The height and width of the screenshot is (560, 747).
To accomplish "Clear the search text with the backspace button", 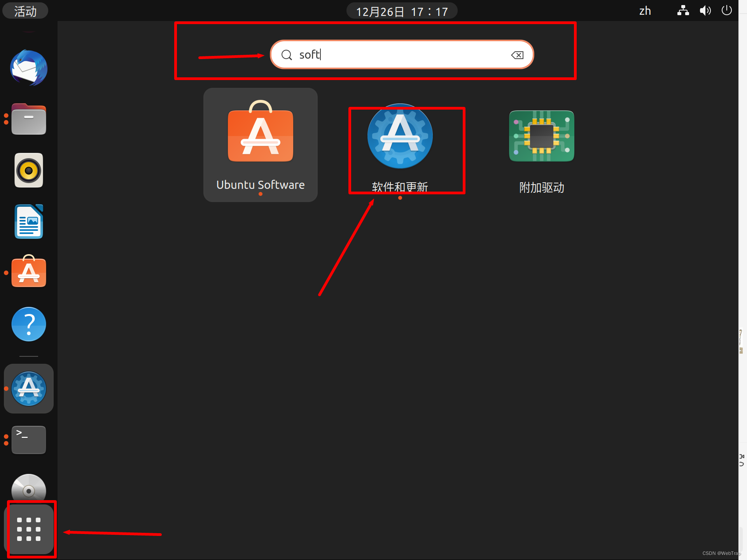I will point(517,54).
